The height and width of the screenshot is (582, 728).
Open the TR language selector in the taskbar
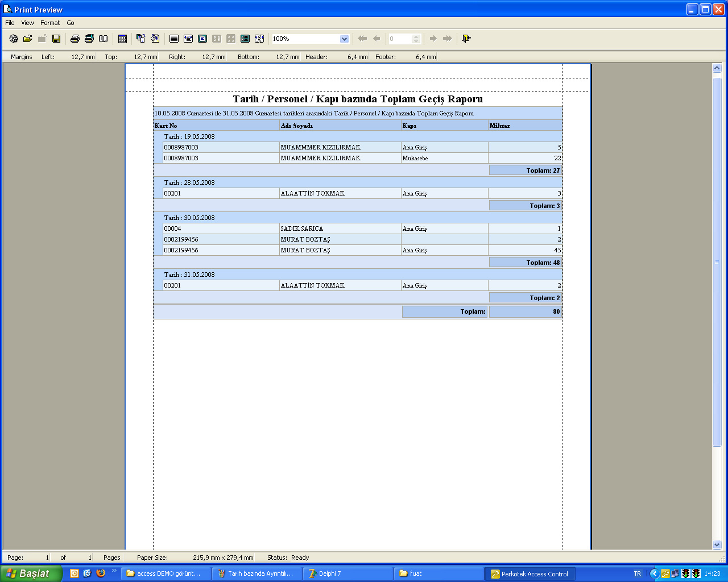point(637,573)
